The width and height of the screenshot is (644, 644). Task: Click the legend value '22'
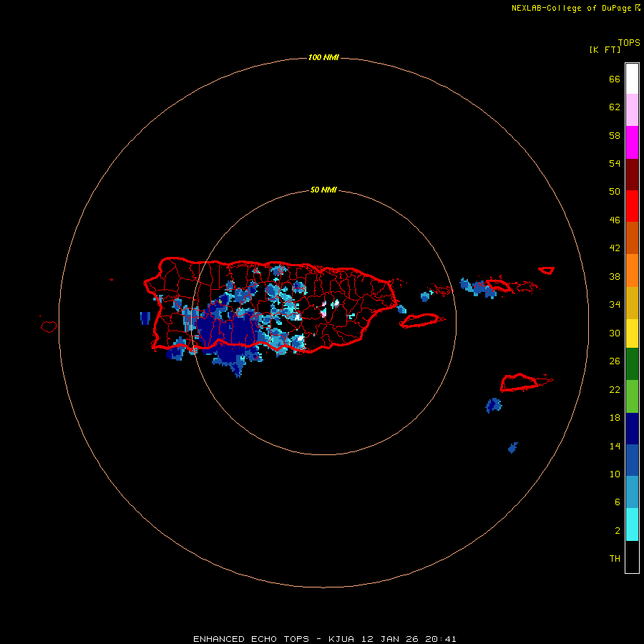click(615, 390)
